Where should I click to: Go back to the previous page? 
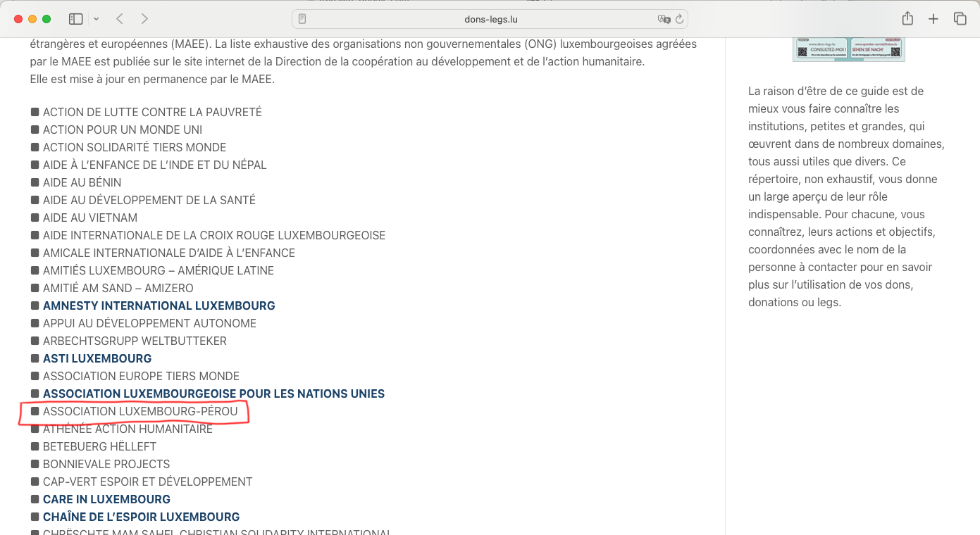pos(120,19)
